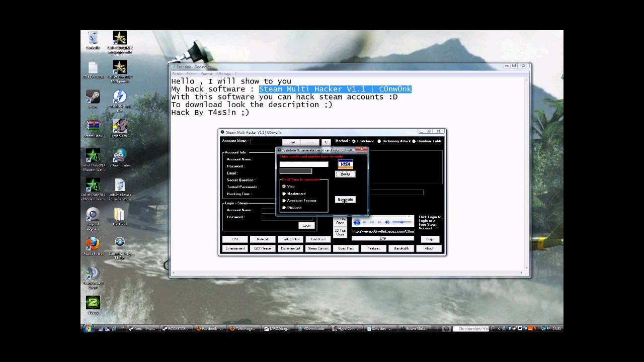The image size is (644, 362).
Task: Launch Mozilla Firefox from the desktop
Action: point(93,246)
